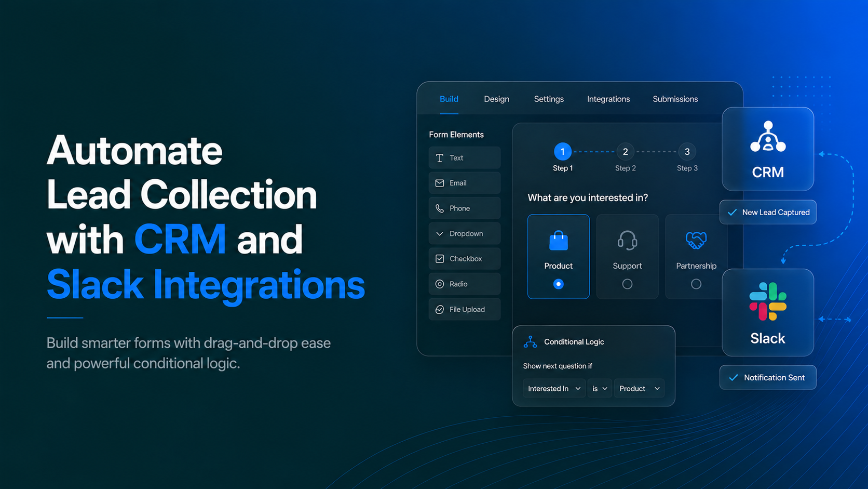Click the CRM network icon
The image size is (868, 489).
coord(768,137)
